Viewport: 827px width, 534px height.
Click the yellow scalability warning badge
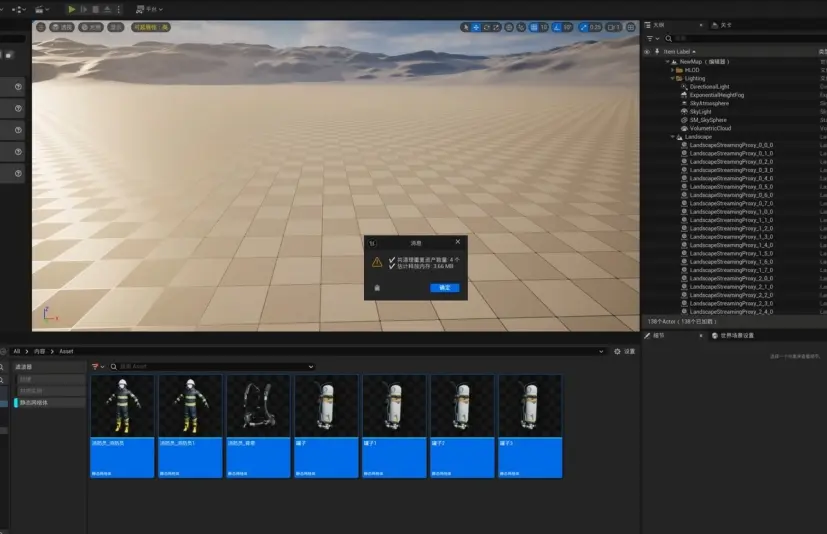coord(151,27)
